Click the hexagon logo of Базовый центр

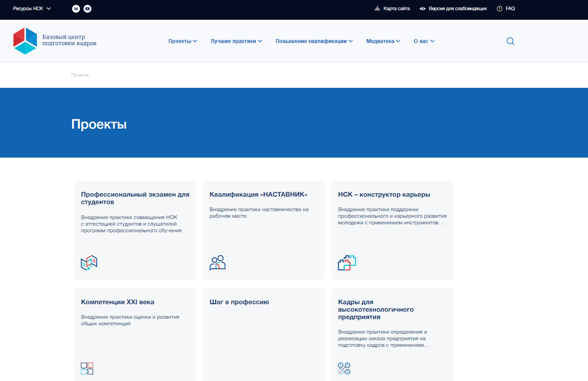pyautogui.click(x=25, y=41)
